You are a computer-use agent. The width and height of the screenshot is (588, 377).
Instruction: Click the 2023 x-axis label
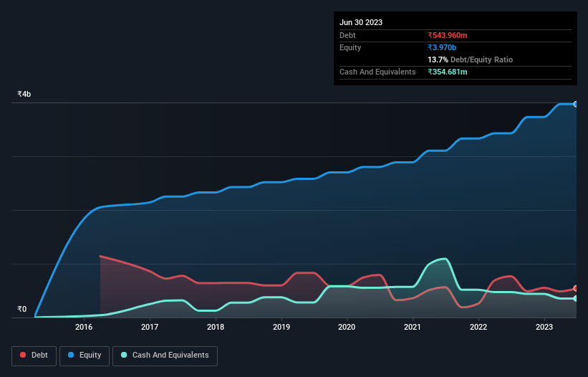(544, 327)
